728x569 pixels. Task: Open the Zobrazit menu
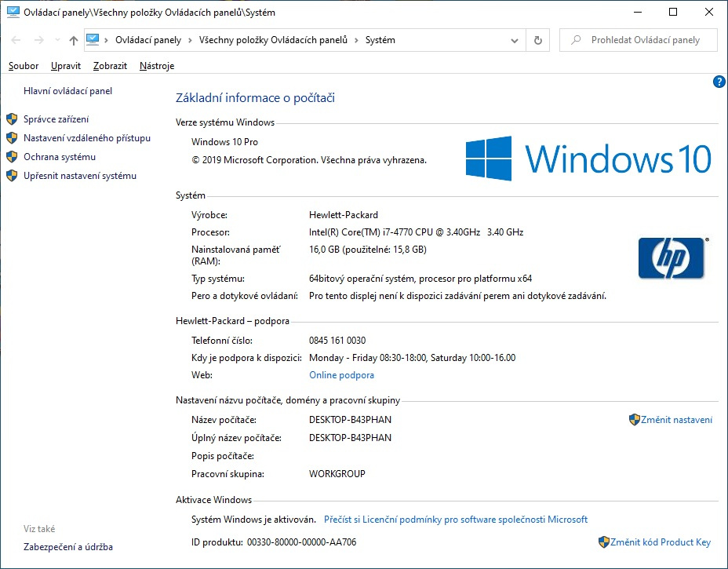point(109,66)
